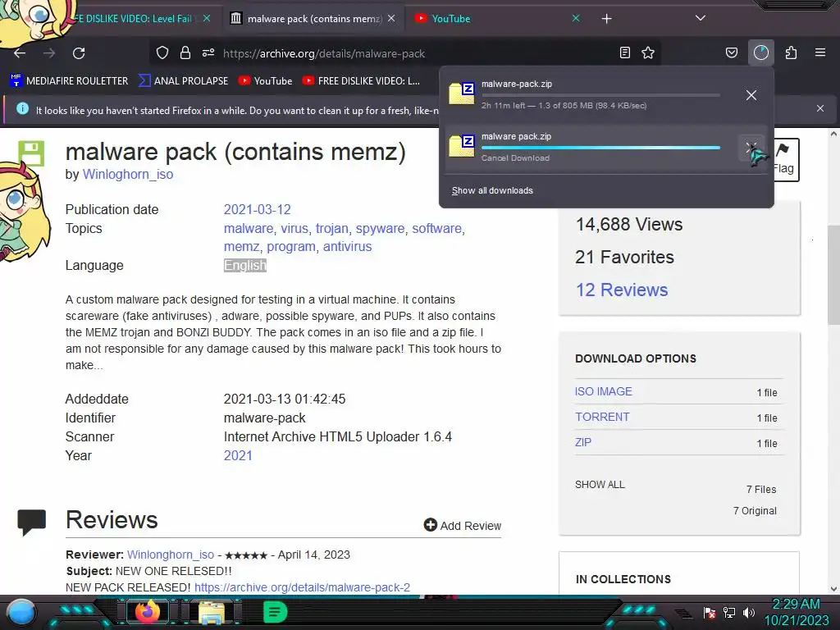Open the site permissions icon in address bar
Screen dimensions: 840x630
coord(208,53)
